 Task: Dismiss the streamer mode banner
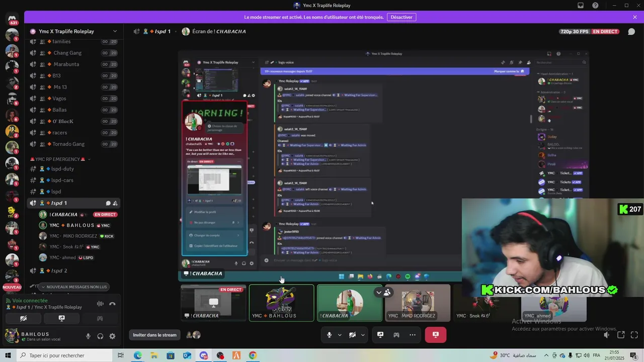(x=635, y=17)
